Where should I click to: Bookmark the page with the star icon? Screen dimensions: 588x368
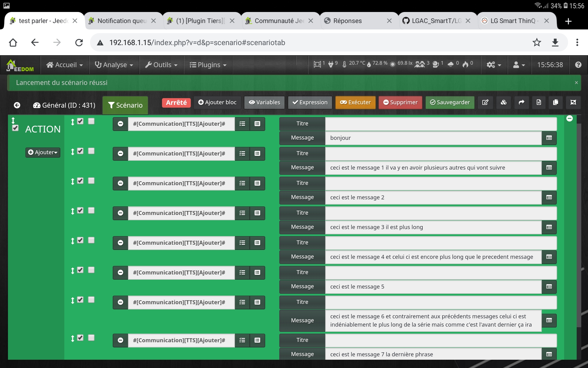537,42
